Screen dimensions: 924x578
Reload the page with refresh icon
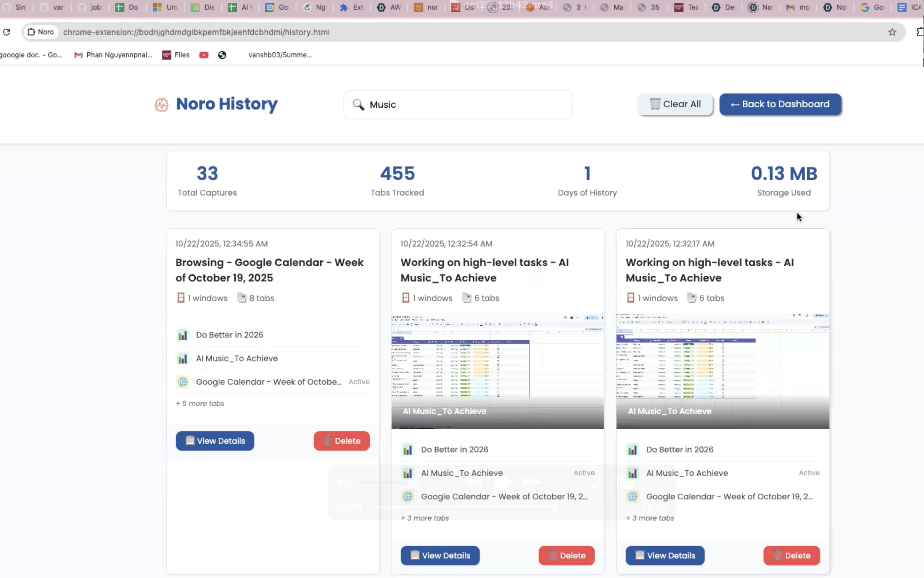pyautogui.click(x=6, y=32)
